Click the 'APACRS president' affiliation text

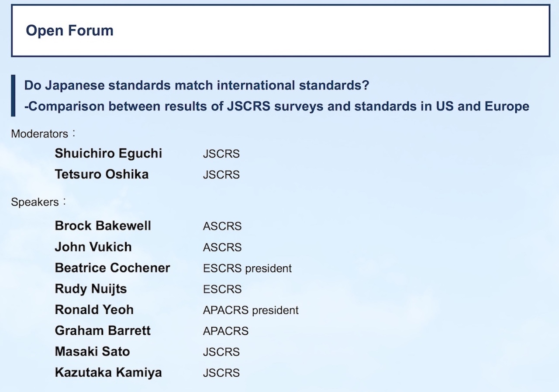pos(251,310)
